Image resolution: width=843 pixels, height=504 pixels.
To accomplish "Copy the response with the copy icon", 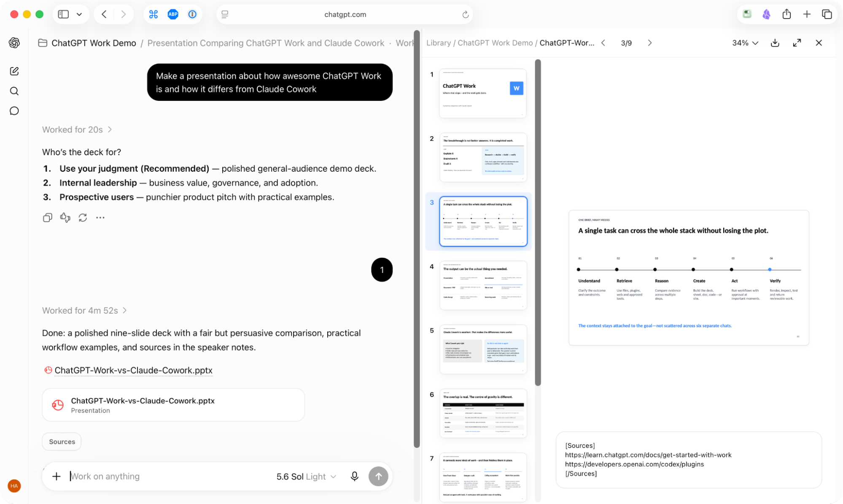I will 48,218.
